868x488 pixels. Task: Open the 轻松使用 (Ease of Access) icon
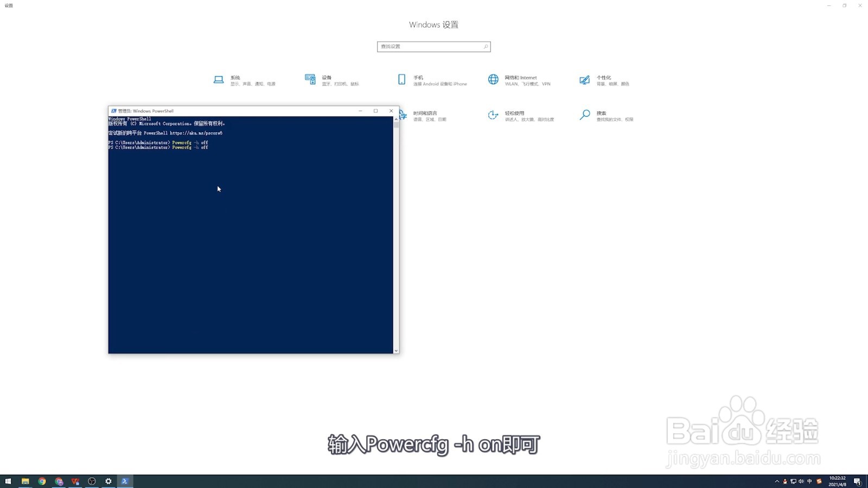coord(493,115)
